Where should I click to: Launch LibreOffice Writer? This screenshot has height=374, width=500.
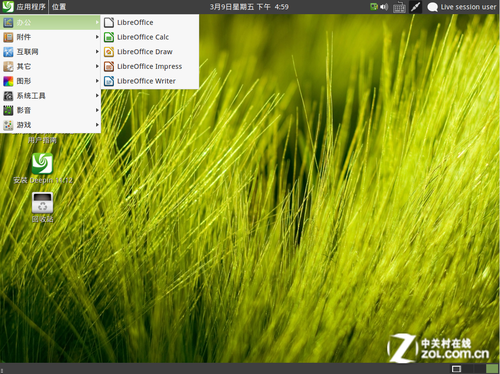pos(150,81)
